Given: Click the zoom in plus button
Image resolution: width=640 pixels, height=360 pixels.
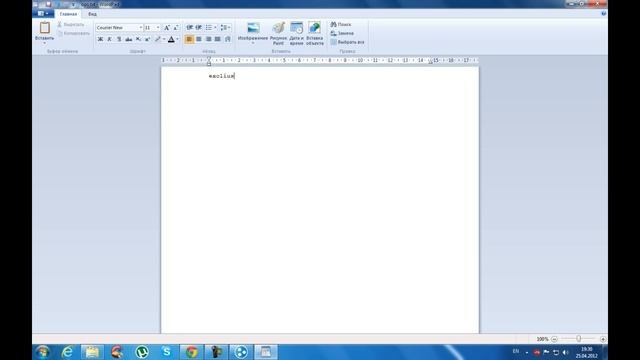Looking at the screenshot, I should pyautogui.click(x=603, y=339).
